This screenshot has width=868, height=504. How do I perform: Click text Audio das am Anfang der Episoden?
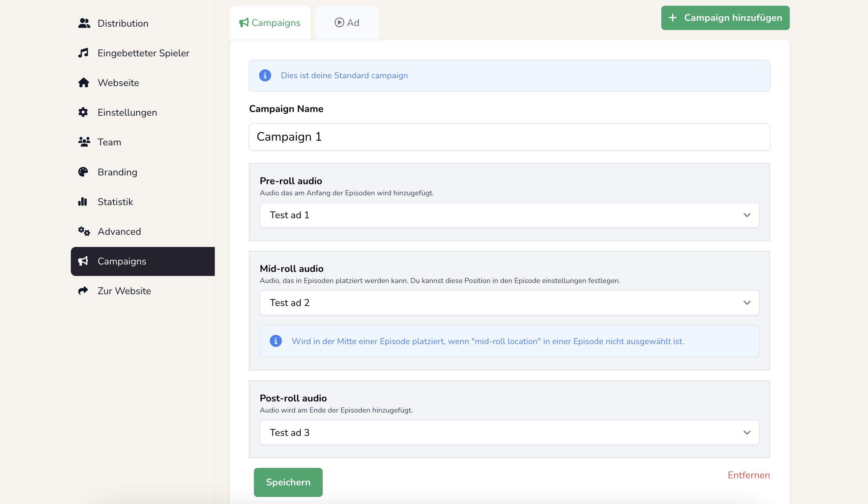point(347,193)
